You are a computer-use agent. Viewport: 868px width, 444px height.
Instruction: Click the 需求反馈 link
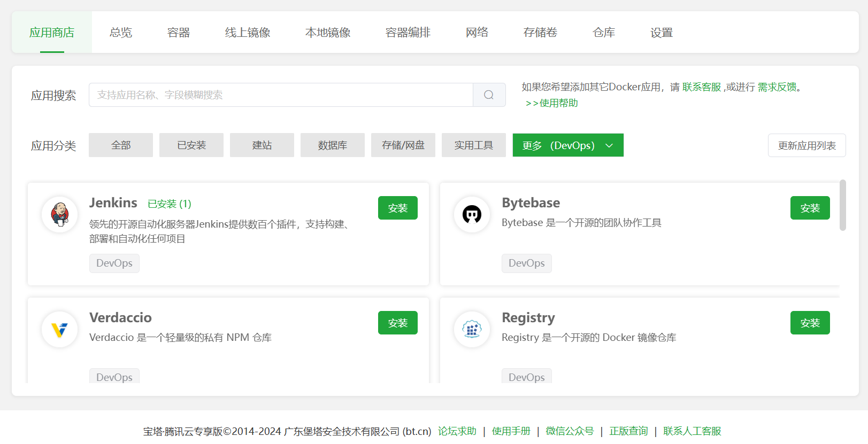click(x=777, y=87)
